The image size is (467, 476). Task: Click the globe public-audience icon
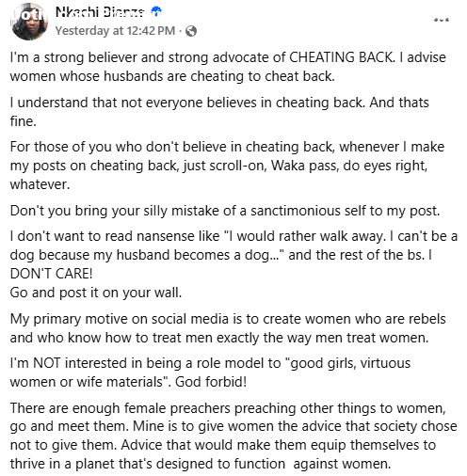pyautogui.click(x=191, y=31)
